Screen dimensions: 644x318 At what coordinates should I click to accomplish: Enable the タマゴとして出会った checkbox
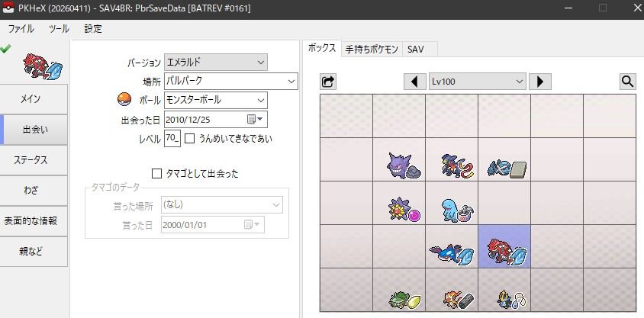156,174
